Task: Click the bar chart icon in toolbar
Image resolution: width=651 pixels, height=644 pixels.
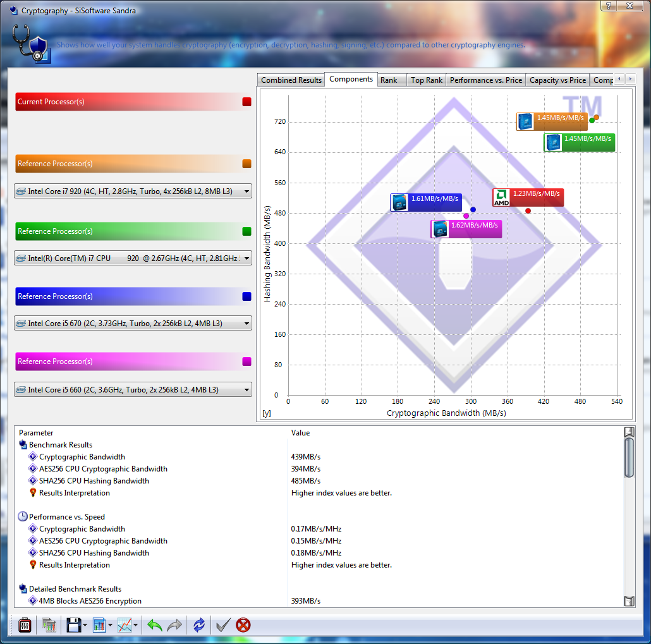Action: point(99,625)
